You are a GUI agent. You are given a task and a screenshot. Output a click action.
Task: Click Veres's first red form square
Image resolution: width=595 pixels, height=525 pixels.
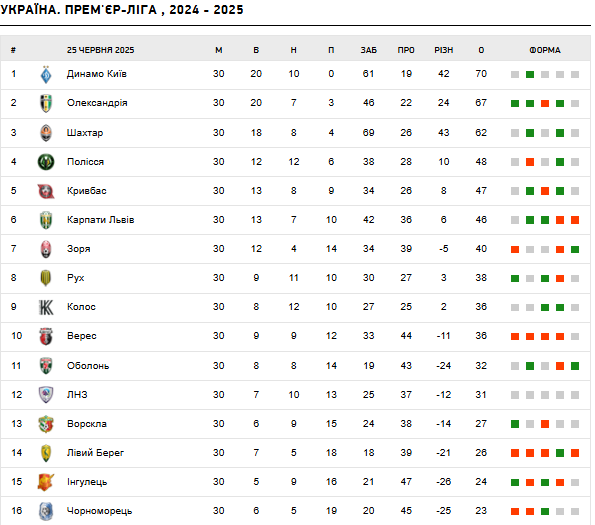pos(515,336)
